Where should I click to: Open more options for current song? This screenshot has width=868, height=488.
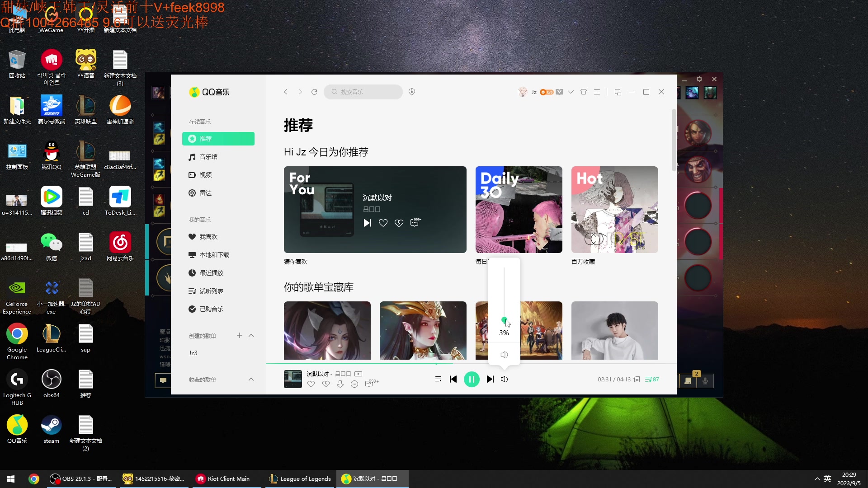tap(354, 384)
